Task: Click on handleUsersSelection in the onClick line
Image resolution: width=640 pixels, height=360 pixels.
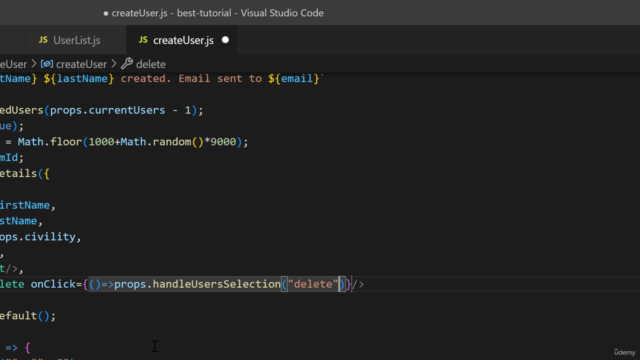Action: [x=216, y=284]
